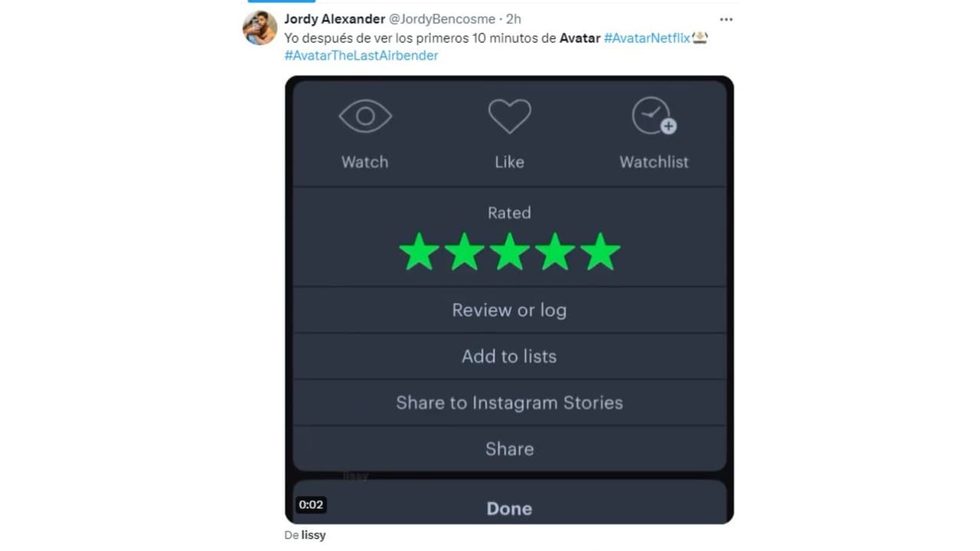Image resolution: width=980 pixels, height=551 pixels.
Task: Open Jordy Alexander's profile picture
Action: 260,28
